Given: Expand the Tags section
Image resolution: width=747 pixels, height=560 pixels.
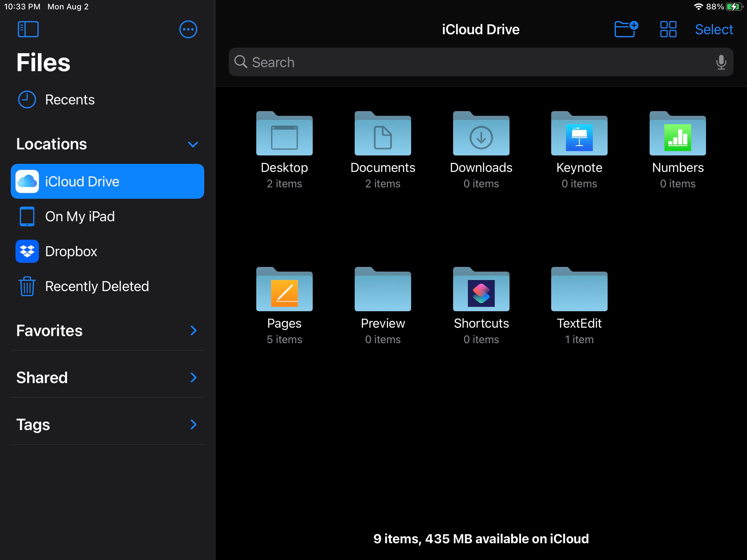Looking at the screenshot, I should pyautogui.click(x=193, y=425).
